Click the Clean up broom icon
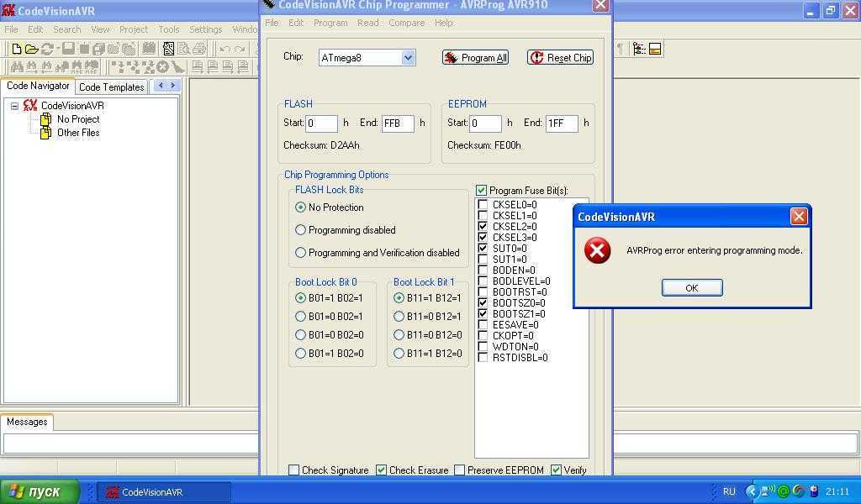 177,67
